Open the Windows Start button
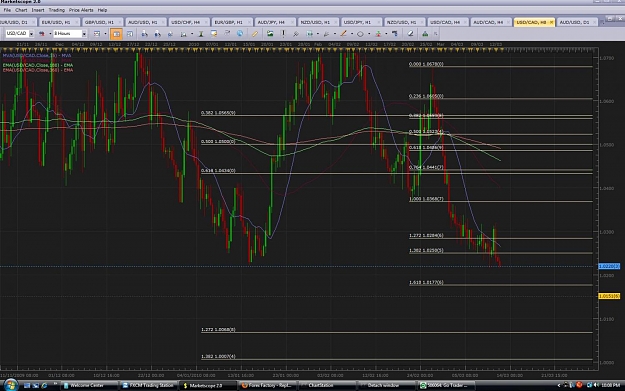 10,385
